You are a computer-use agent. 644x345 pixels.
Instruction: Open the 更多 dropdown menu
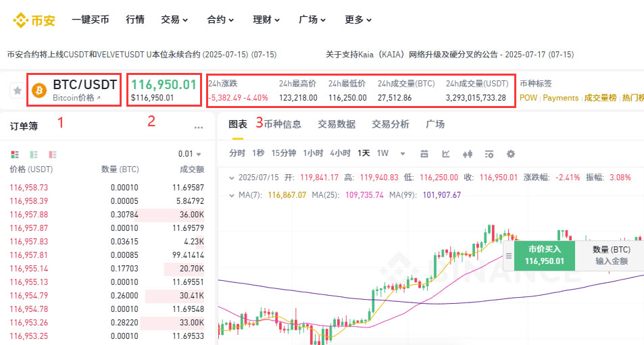pos(358,20)
